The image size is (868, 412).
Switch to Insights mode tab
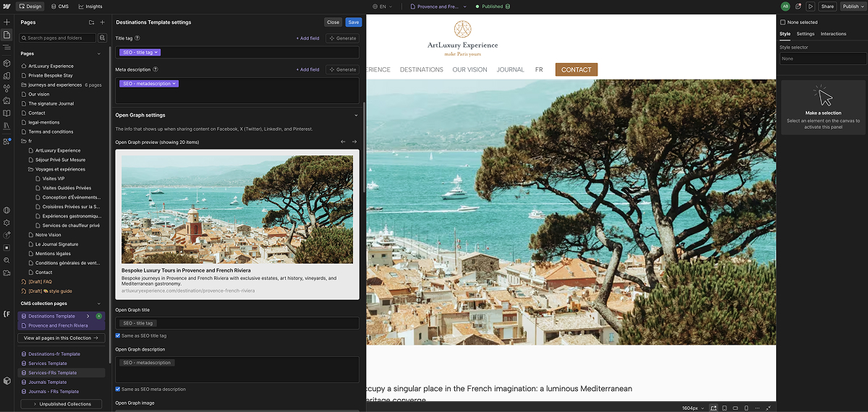tap(90, 6)
